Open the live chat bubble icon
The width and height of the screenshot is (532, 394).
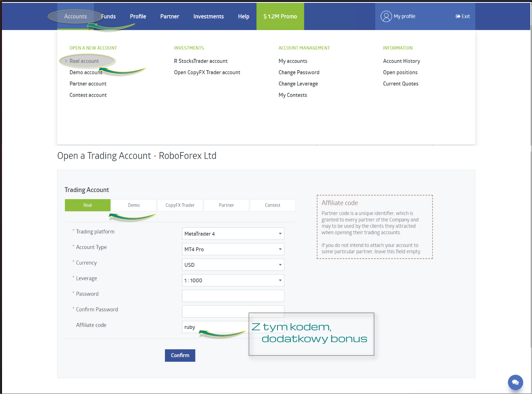point(515,382)
